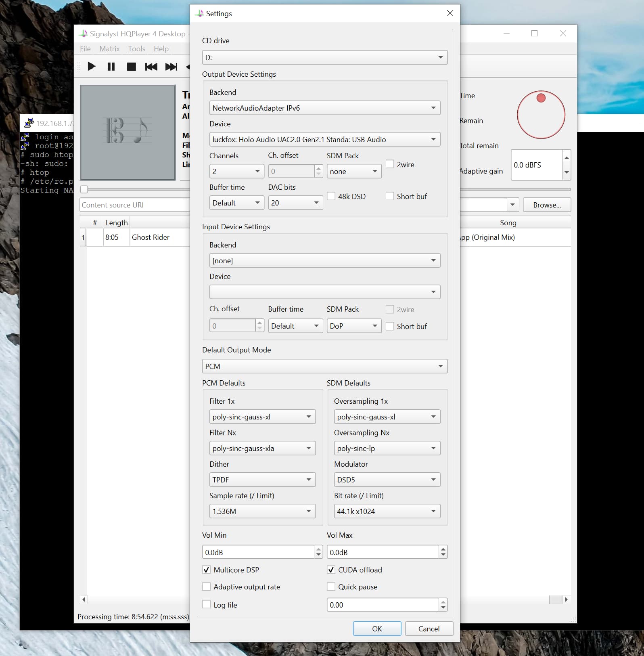Open the Modulator DSD5 dropdown
Image resolution: width=644 pixels, height=656 pixels.
pos(387,480)
